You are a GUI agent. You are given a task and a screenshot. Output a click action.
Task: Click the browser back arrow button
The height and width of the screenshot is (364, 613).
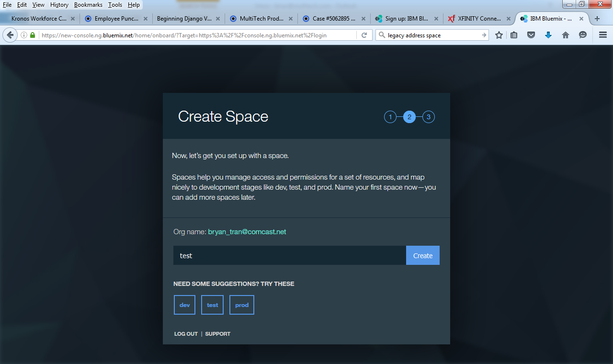click(x=10, y=35)
